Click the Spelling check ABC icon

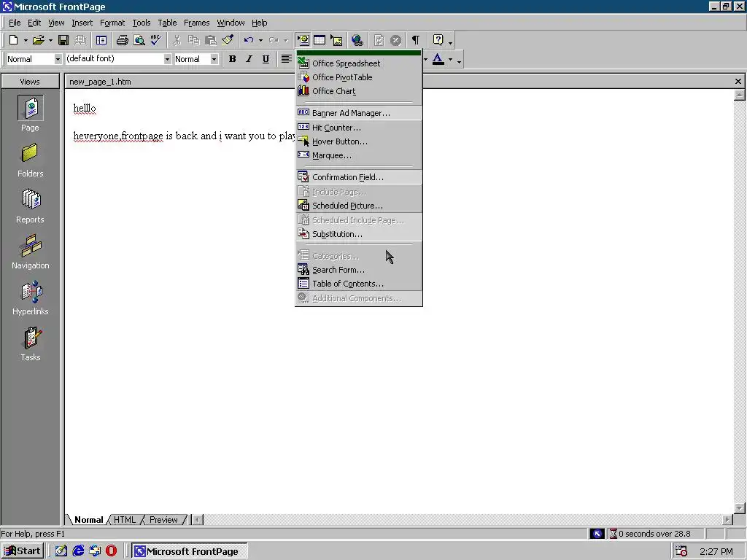tap(156, 41)
